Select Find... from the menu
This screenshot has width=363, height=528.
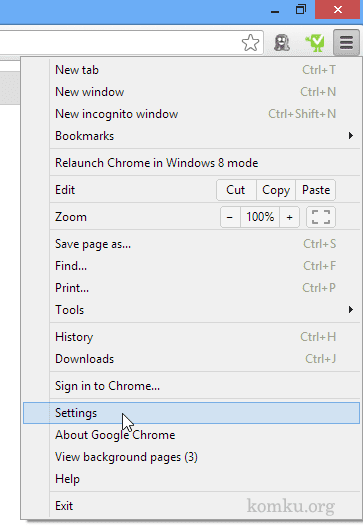tap(205, 266)
